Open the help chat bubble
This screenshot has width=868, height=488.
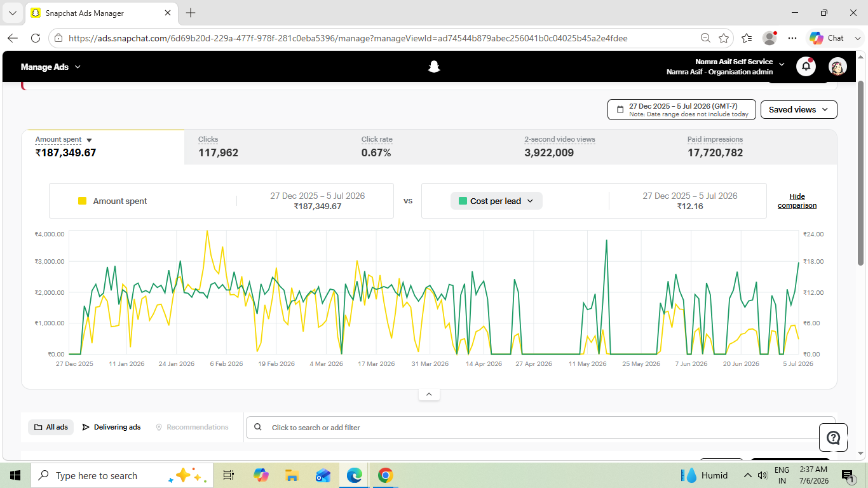pos(833,437)
